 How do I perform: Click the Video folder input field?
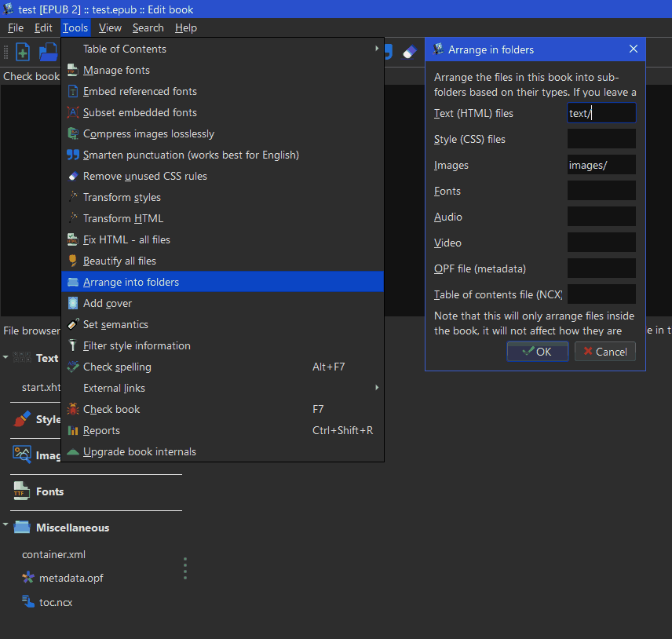601,243
